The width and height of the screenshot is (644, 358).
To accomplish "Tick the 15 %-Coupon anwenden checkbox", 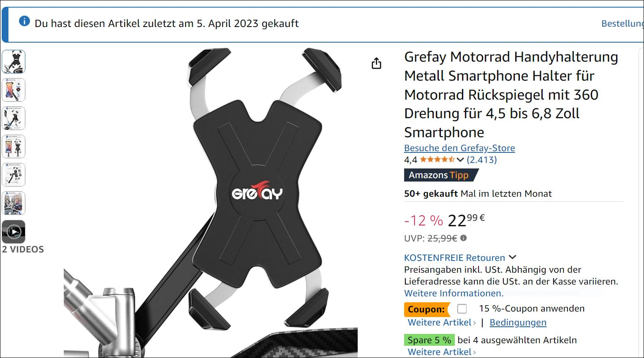I will coord(462,309).
